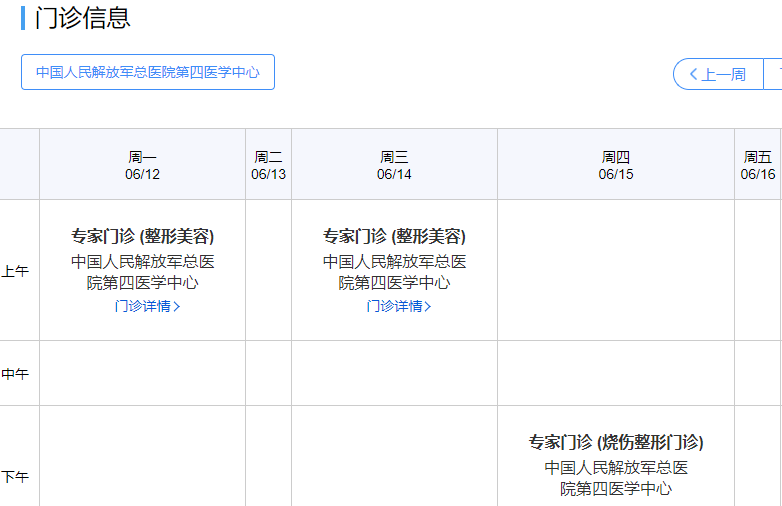Click the cut-off button right of 上一周
Image resolution: width=782 pixels, height=506 pixels.
tap(774, 74)
